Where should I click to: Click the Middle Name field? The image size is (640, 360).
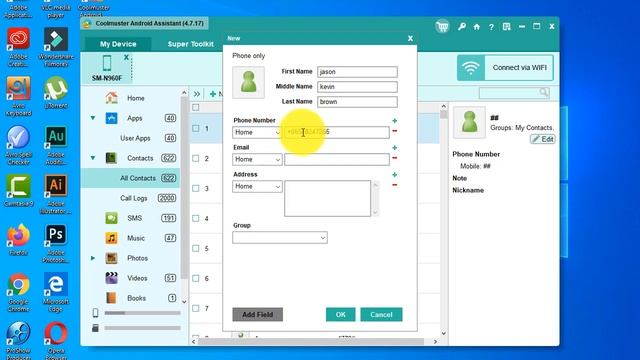pyautogui.click(x=357, y=87)
